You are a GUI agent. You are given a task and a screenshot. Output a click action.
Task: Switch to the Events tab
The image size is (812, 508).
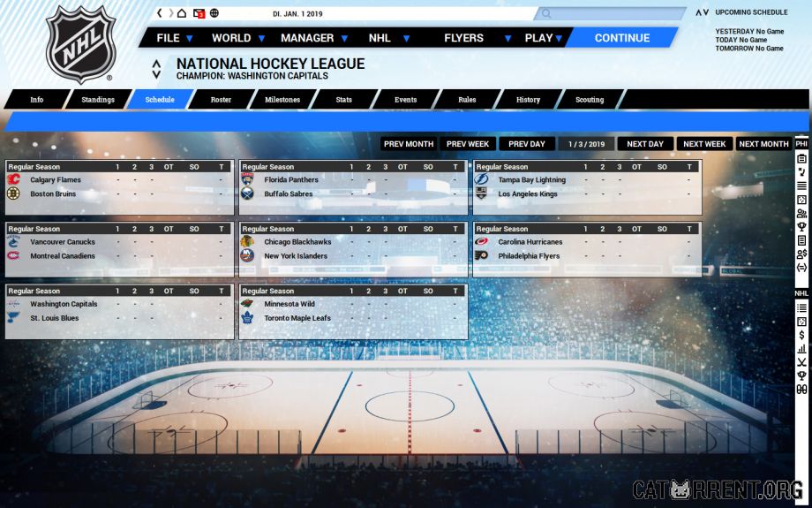[x=405, y=100]
